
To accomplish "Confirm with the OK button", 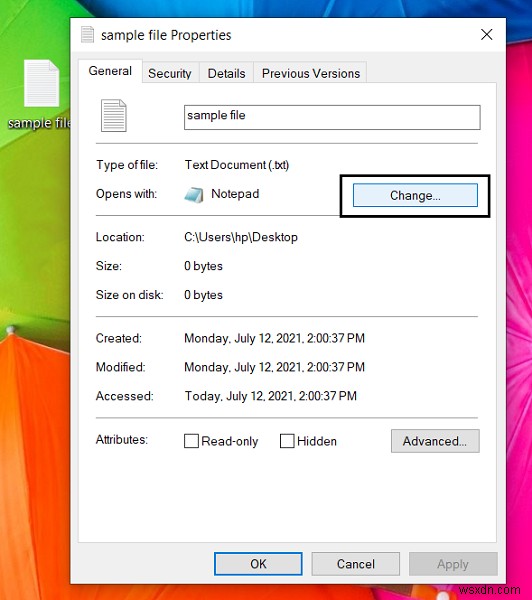I will [258, 564].
